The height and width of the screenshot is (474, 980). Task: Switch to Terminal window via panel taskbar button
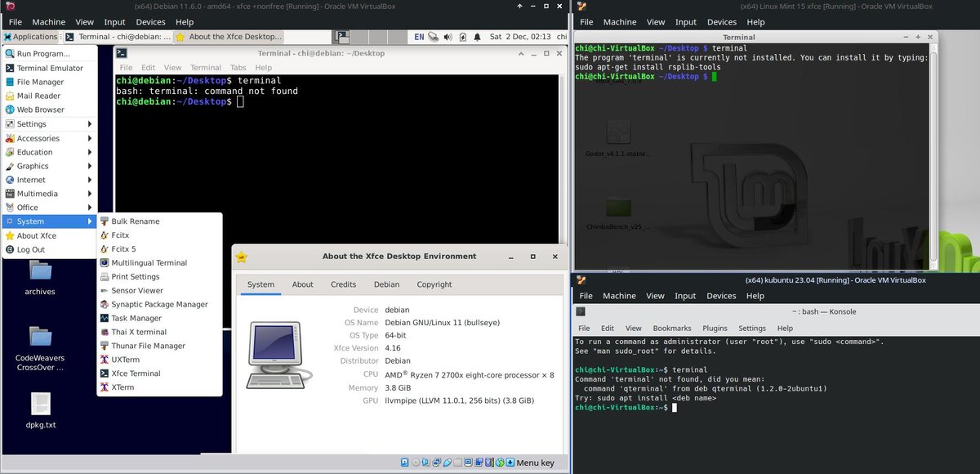(x=118, y=37)
